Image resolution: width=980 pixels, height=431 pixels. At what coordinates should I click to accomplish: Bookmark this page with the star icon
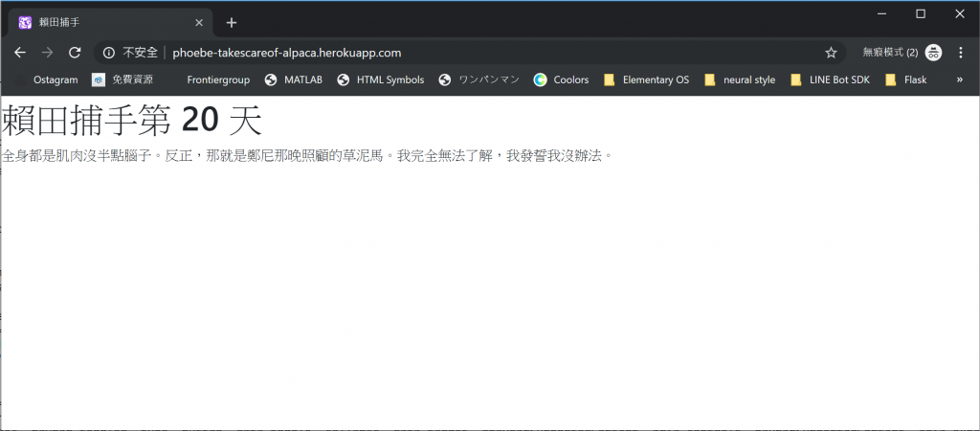coord(831,53)
